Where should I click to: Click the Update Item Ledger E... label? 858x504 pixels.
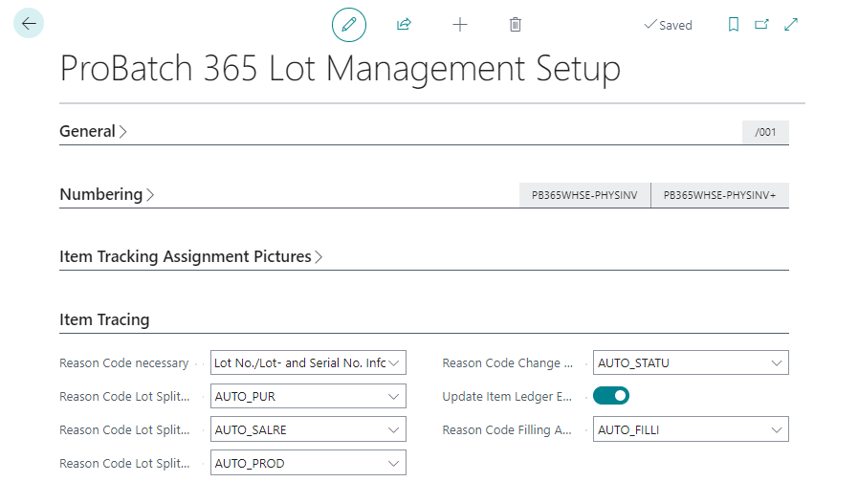click(507, 397)
